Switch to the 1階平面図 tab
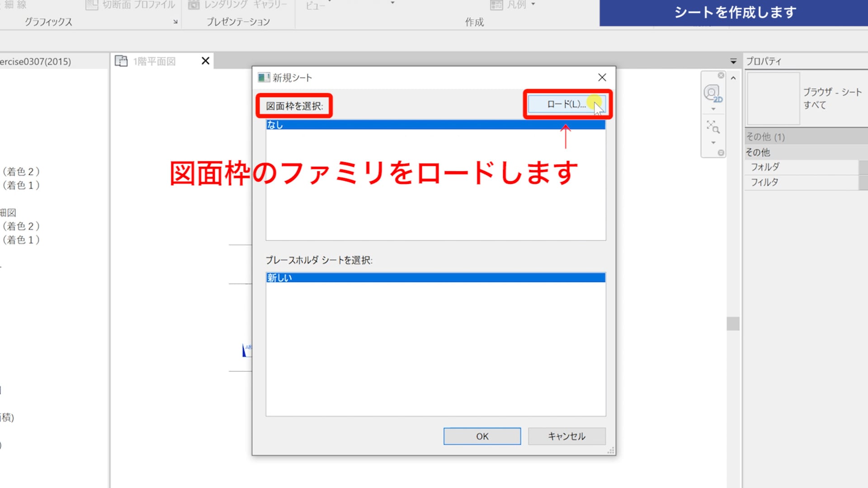 point(154,61)
